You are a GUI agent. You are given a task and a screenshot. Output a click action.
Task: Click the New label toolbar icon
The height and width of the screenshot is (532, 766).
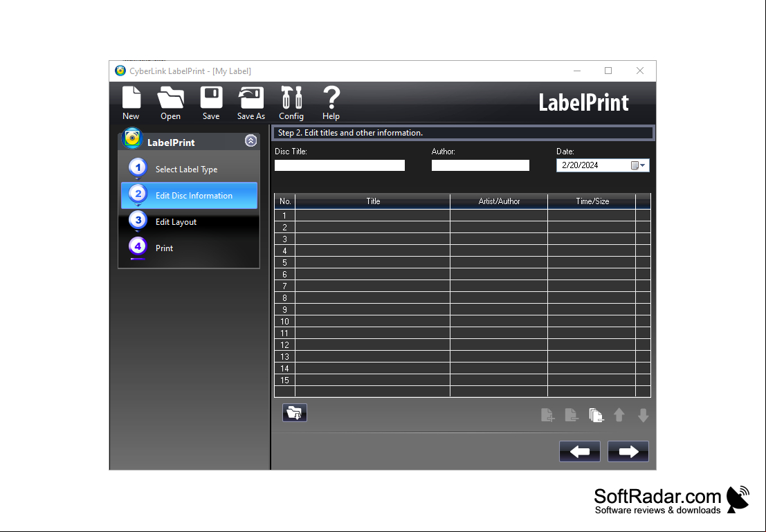coord(131,102)
